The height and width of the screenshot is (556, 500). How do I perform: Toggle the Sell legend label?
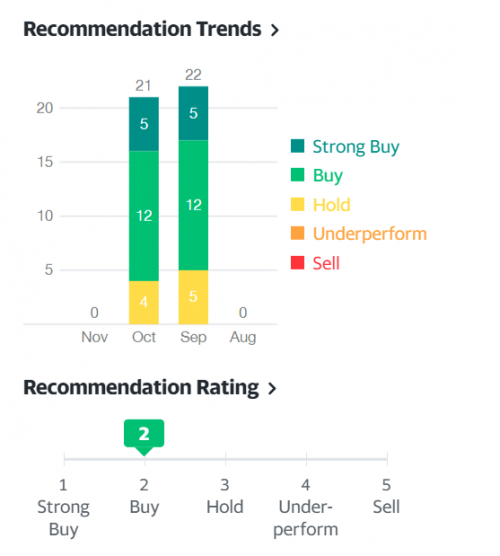pos(326,263)
